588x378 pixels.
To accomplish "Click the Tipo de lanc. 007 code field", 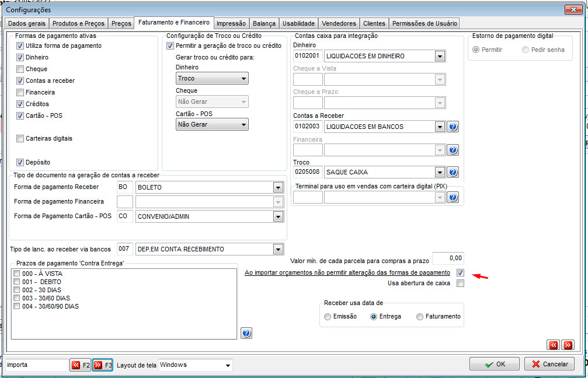I will pos(125,249).
